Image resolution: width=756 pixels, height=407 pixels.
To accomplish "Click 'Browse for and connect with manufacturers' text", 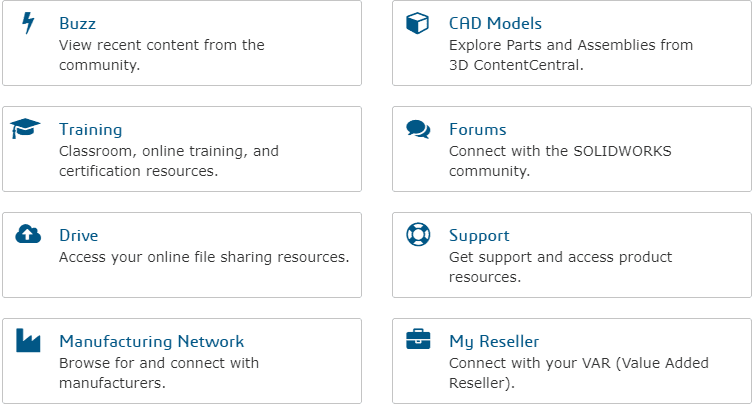I will (x=159, y=373).
